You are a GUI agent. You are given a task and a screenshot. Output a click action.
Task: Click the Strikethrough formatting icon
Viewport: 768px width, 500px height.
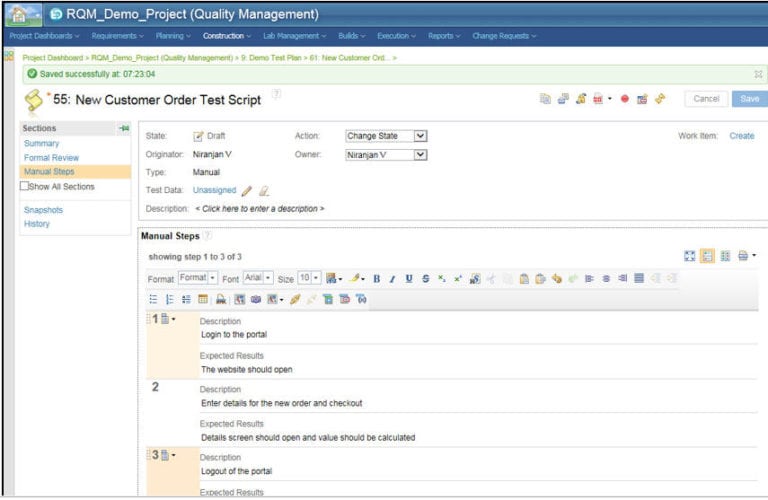click(425, 279)
